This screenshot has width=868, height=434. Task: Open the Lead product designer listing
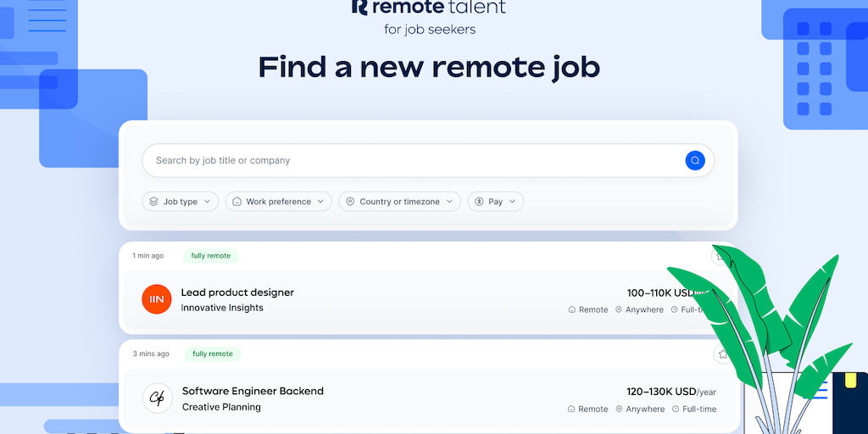(237, 292)
